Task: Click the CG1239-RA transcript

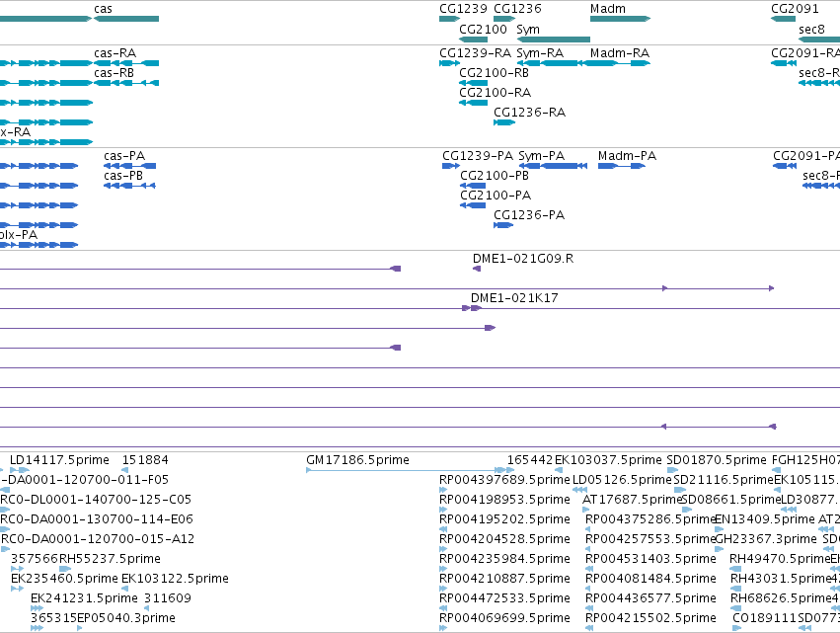Action: click(450, 63)
